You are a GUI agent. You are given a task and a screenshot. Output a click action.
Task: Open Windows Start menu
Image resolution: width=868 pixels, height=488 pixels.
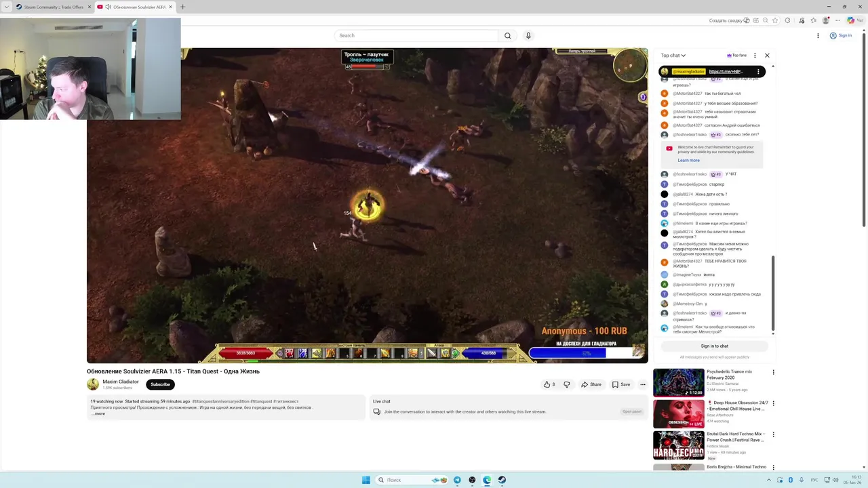366,480
